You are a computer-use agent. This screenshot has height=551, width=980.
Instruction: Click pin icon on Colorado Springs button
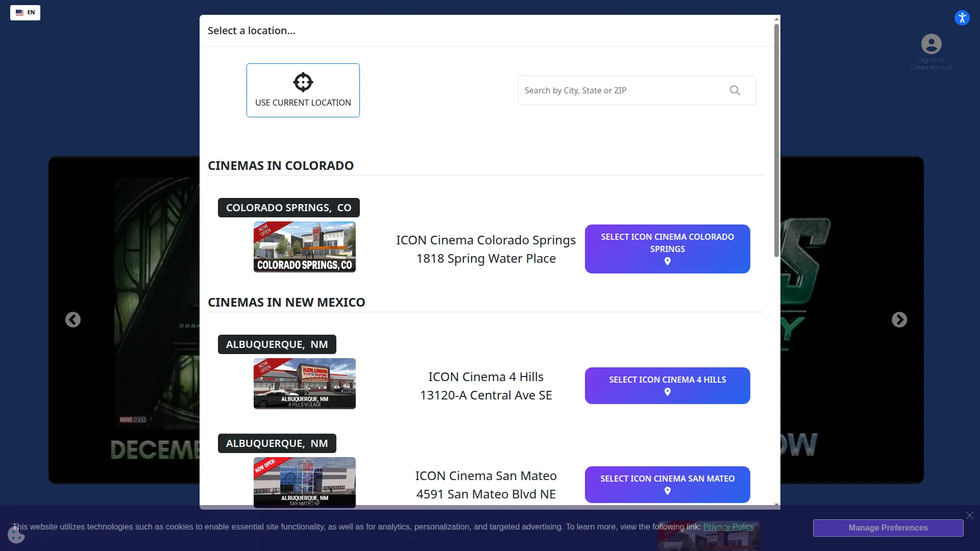[668, 261]
